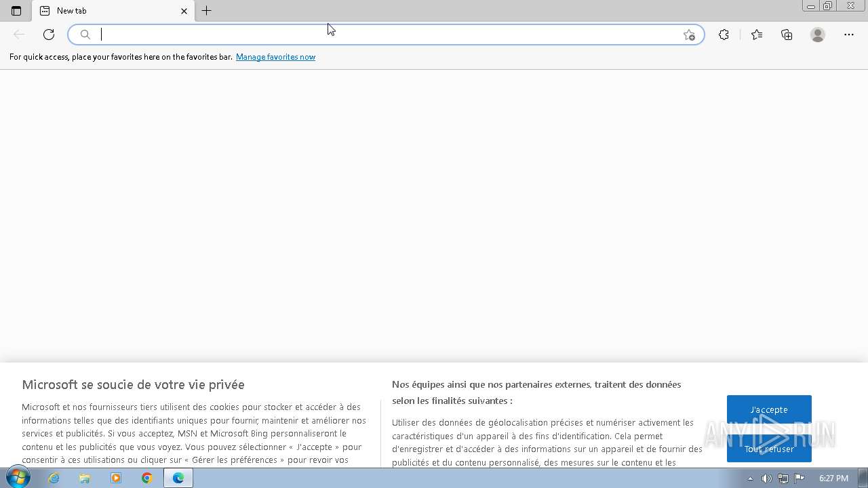Open File Explorer from taskbar
868x488 pixels.
(85, 478)
